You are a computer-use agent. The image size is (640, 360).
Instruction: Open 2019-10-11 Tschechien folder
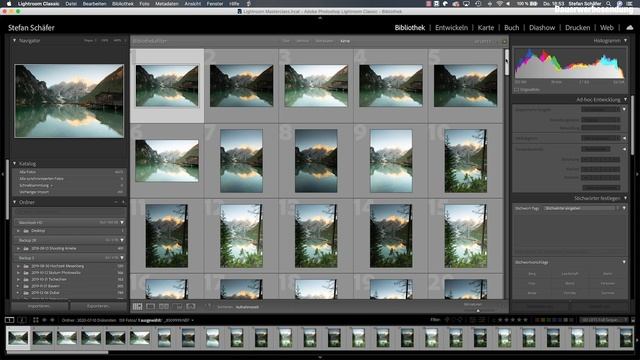click(49, 280)
